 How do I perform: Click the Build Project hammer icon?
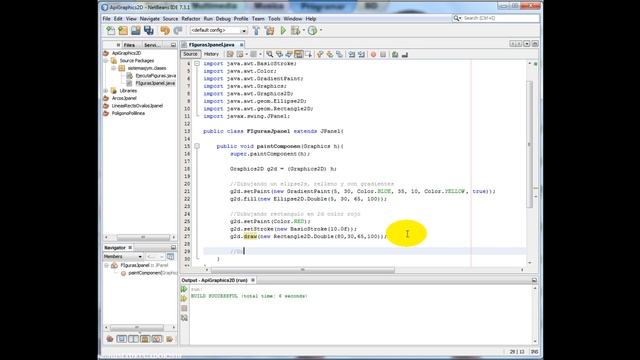coord(256,31)
